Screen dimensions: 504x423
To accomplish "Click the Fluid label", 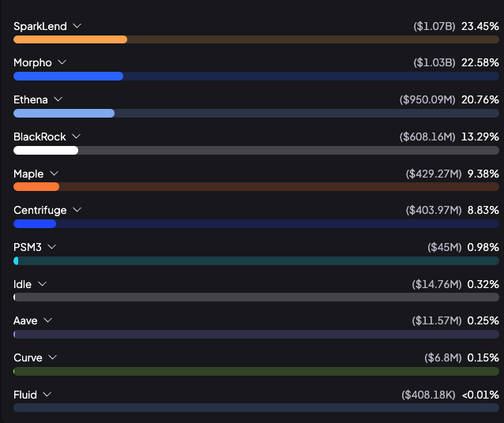I will click(25, 395).
